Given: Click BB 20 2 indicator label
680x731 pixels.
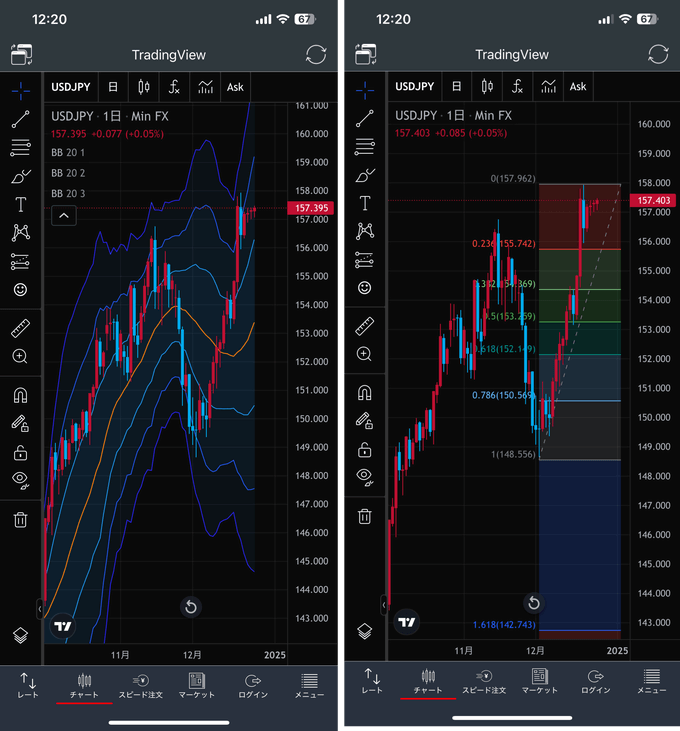Looking at the screenshot, I should tap(68, 173).
